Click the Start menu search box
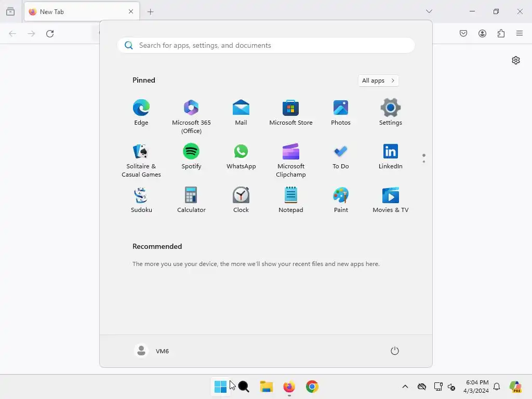The image size is (532, 399). coord(266,46)
